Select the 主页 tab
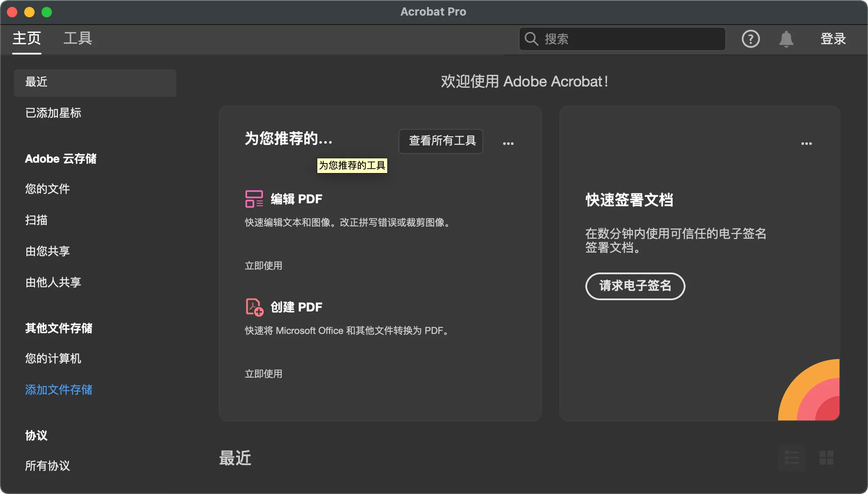 point(27,38)
